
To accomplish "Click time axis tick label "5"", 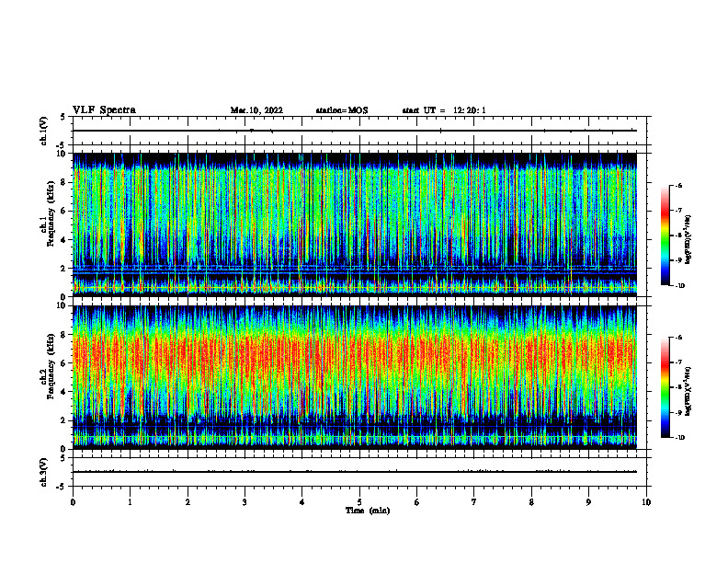I will point(359,502).
